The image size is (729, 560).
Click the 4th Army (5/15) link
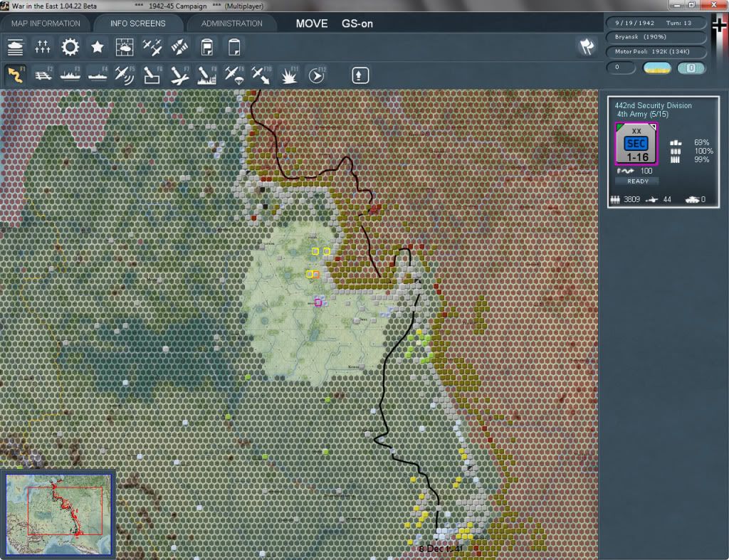coord(643,115)
